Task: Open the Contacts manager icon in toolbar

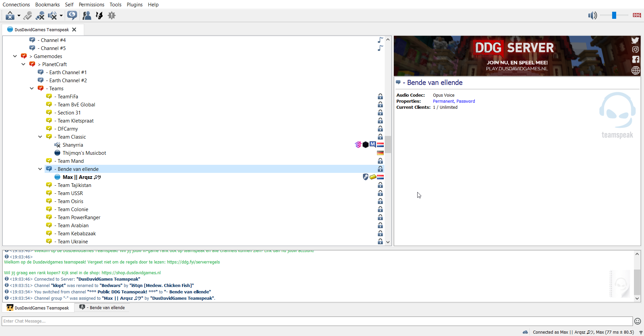Action: [x=87, y=15]
